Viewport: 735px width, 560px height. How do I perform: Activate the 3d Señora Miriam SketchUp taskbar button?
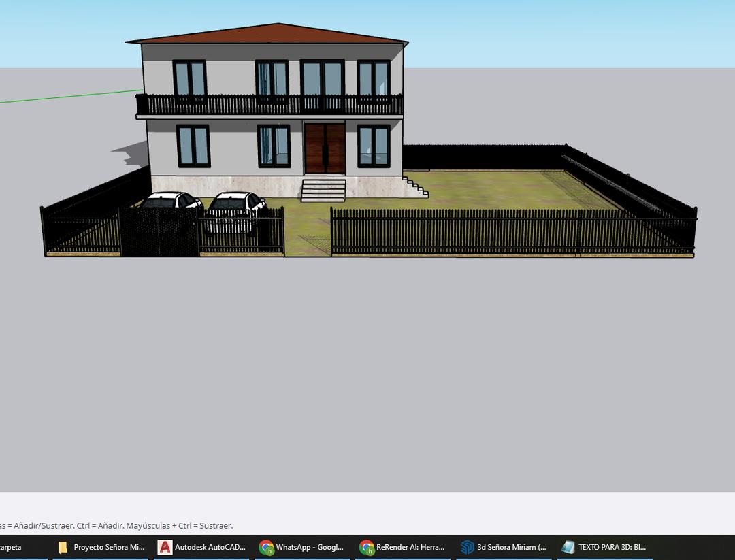click(x=503, y=547)
